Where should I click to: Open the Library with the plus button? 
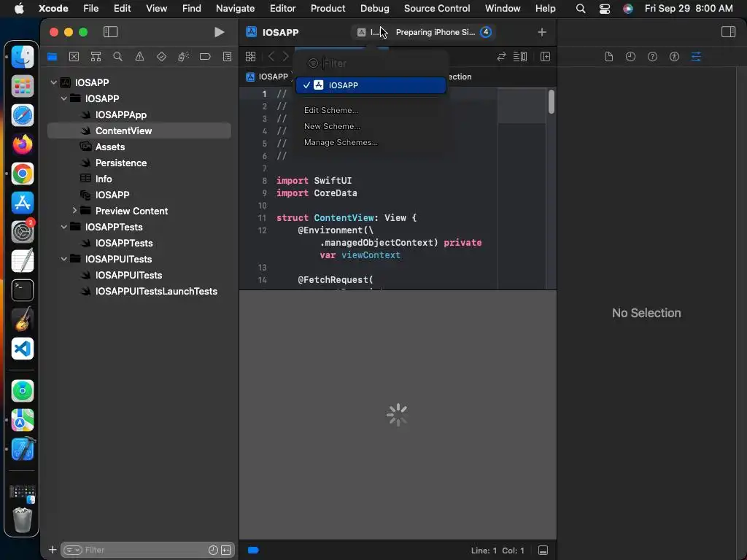pos(542,32)
